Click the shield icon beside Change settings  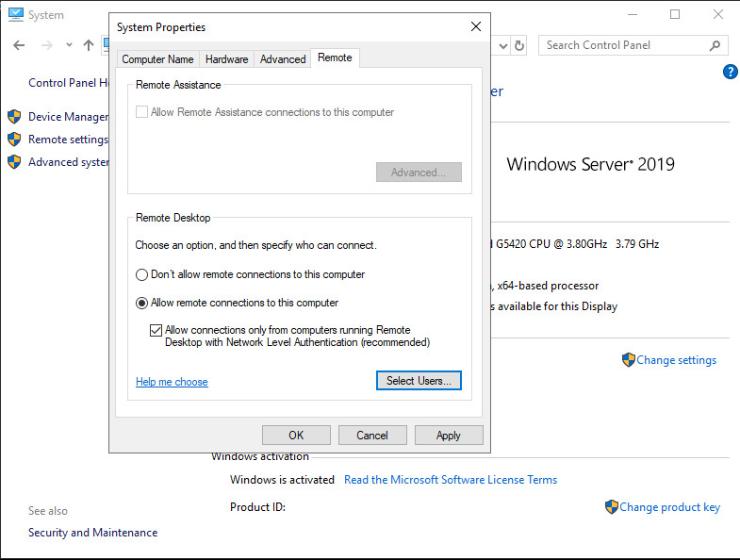[x=629, y=360]
